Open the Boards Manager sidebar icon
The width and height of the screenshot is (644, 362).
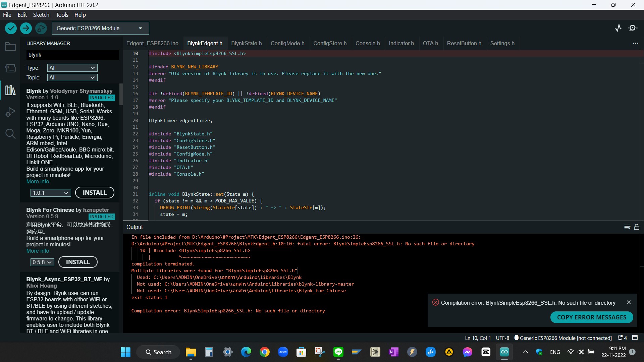tap(10, 68)
